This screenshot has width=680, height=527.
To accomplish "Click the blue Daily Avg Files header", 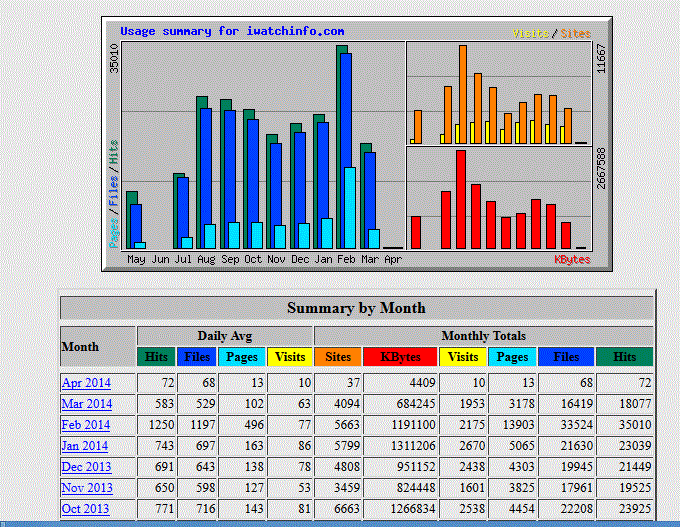I will click(x=197, y=357).
